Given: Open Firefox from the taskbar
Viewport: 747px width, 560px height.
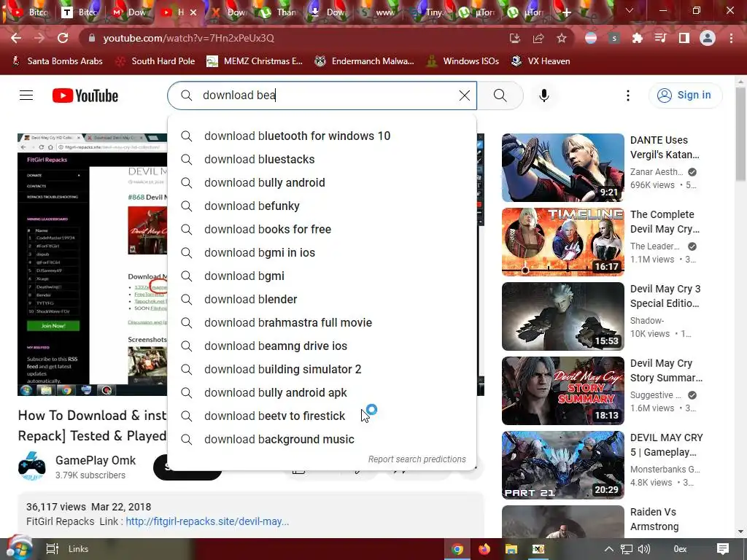Looking at the screenshot, I should click(x=484, y=549).
